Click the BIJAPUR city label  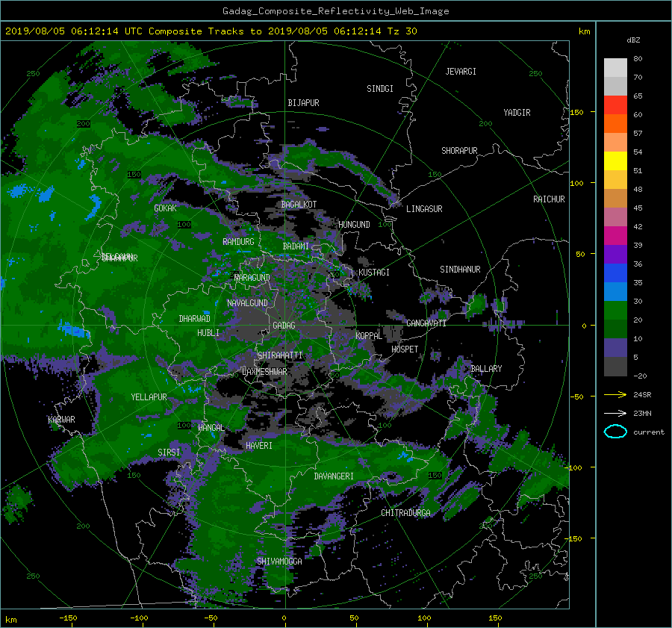click(x=303, y=103)
